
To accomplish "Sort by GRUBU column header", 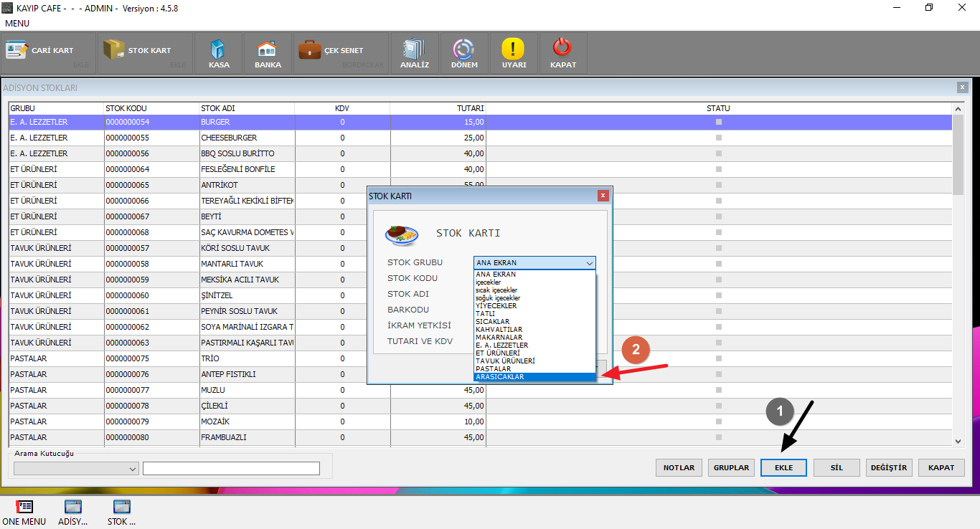I will pos(56,108).
